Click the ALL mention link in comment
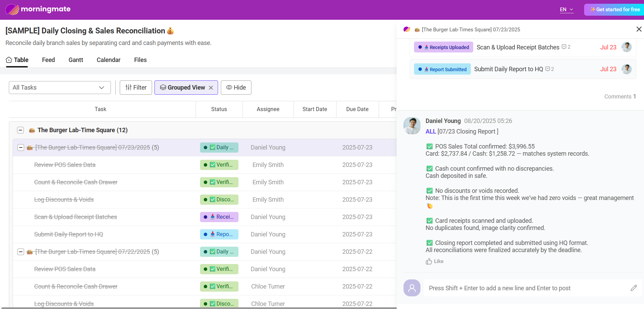This screenshot has width=644, height=309. tap(430, 132)
